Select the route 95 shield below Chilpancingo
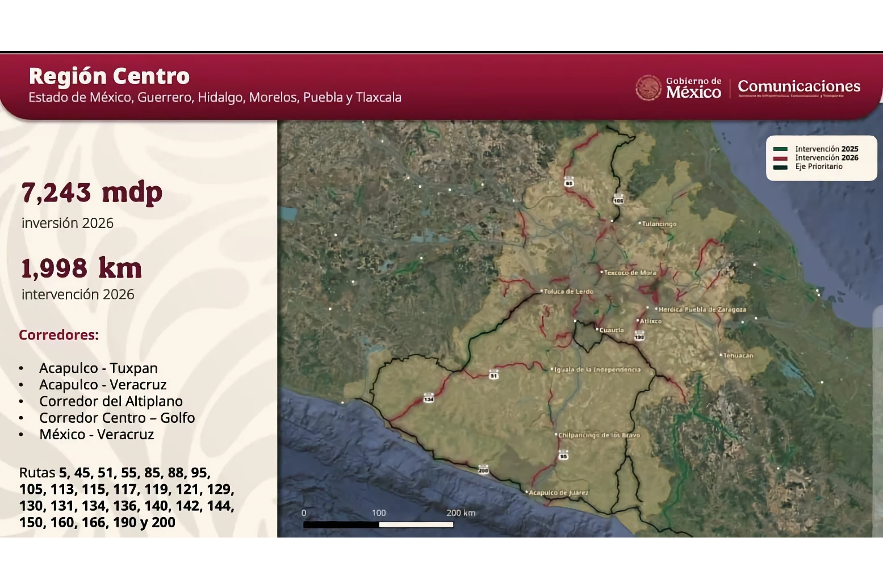The height and width of the screenshot is (588, 883). click(563, 455)
